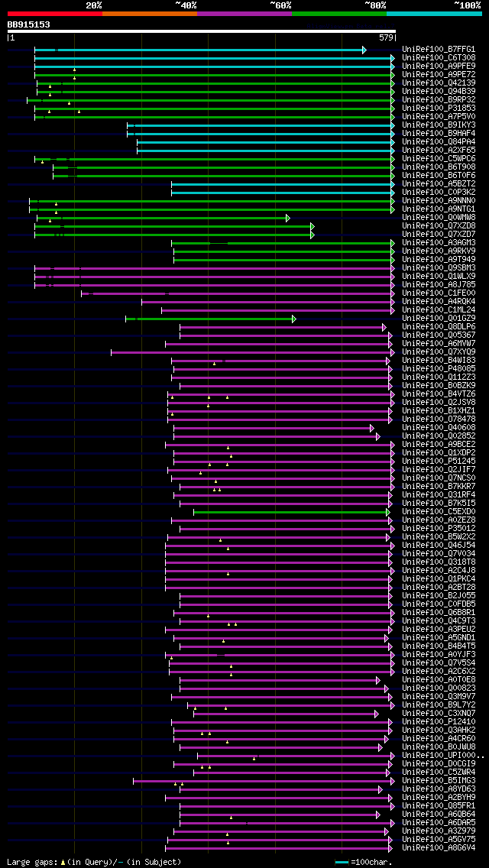Select hit label UniRef100_B6T908
The image size is (489, 868).
439,167
